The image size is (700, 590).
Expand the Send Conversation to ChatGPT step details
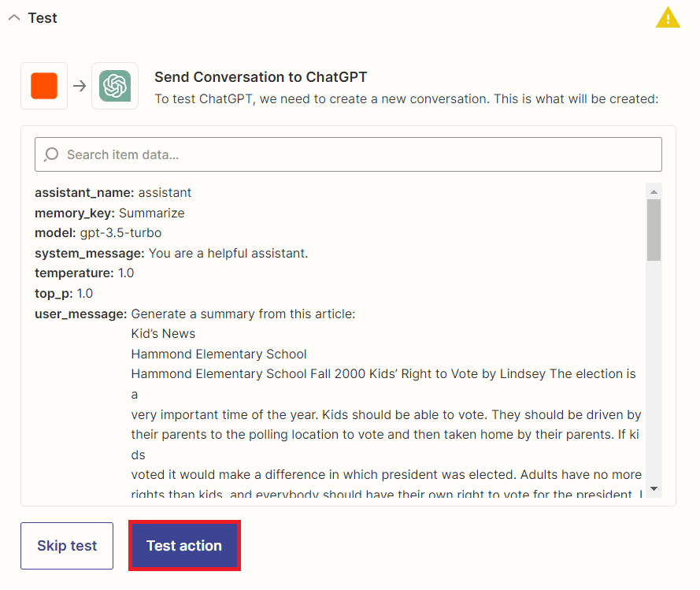tap(261, 77)
